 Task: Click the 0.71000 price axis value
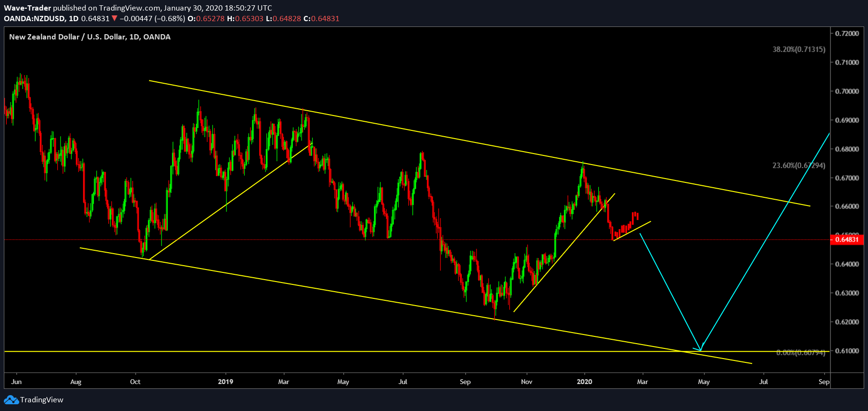tap(847, 63)
